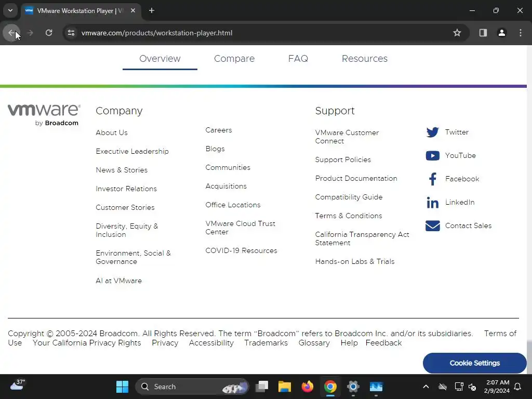This screenshot has height=399, width=532.
Task: Click the VMware by Broadcom logo
Action: [44, 115]
